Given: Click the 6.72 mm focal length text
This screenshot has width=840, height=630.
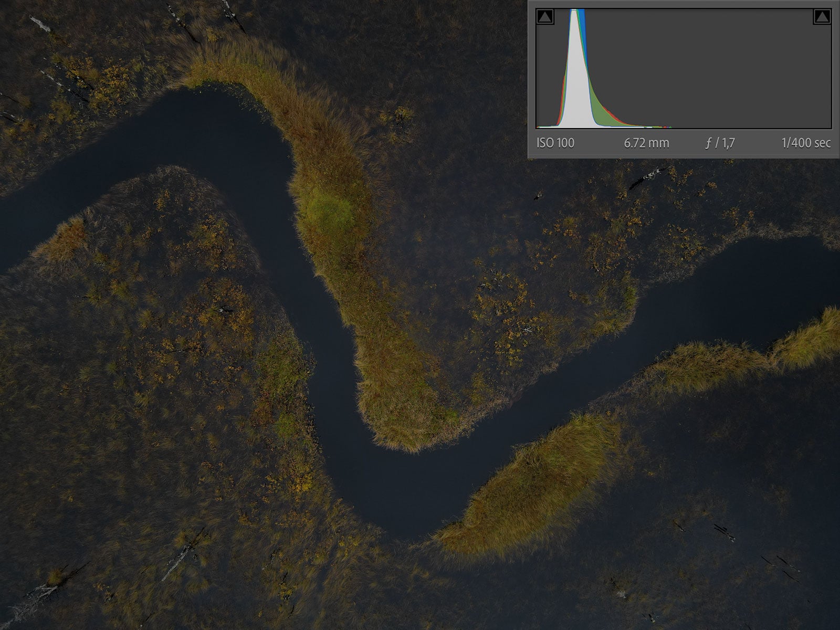Looking at the screenshot, I should [646, 143].
